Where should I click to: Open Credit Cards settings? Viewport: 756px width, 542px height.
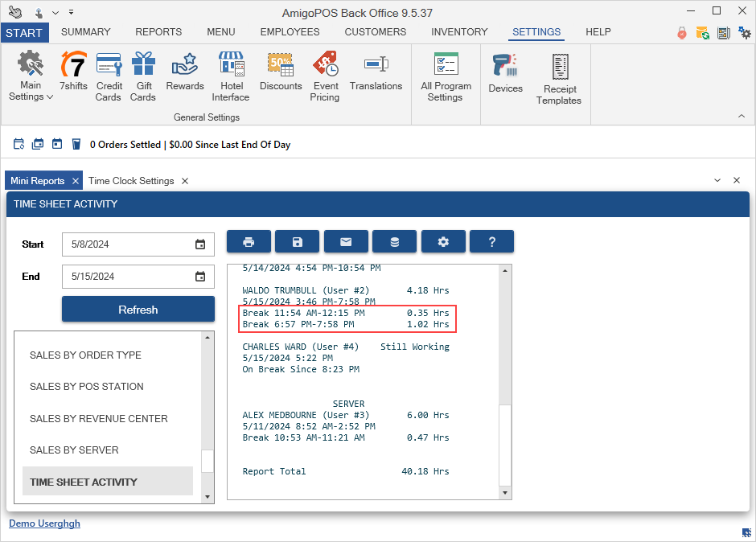point(109,76)
